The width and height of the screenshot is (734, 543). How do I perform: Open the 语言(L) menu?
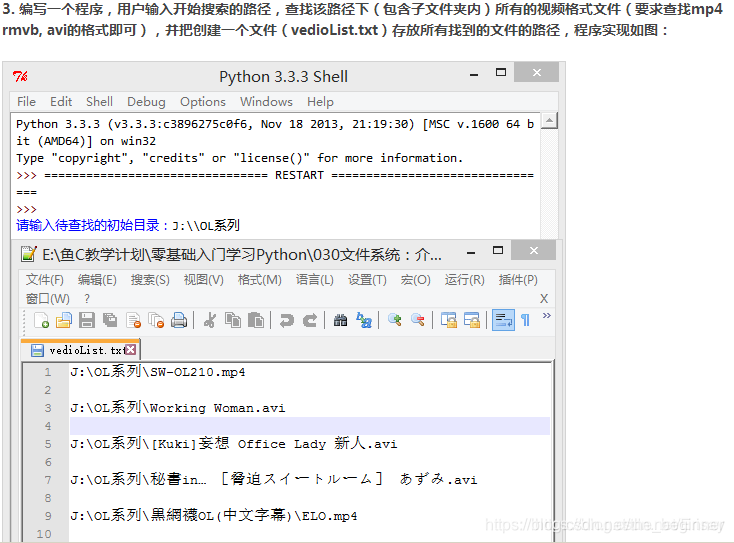(315, 280)
